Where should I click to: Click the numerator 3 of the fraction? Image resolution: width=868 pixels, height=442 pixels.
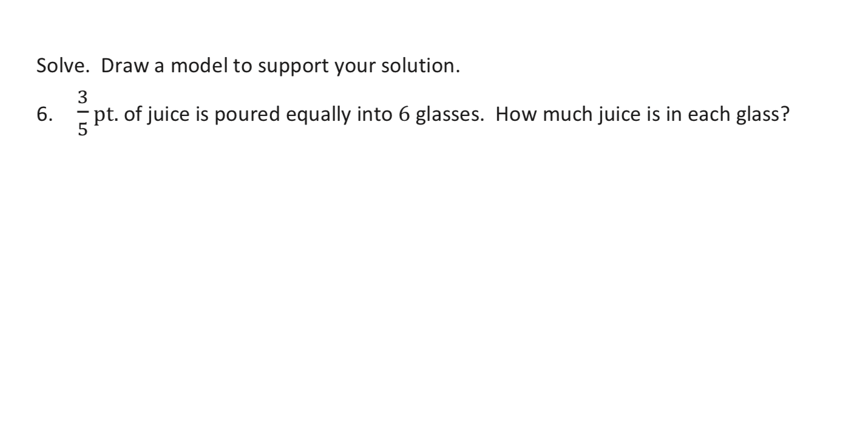(83, 97)
